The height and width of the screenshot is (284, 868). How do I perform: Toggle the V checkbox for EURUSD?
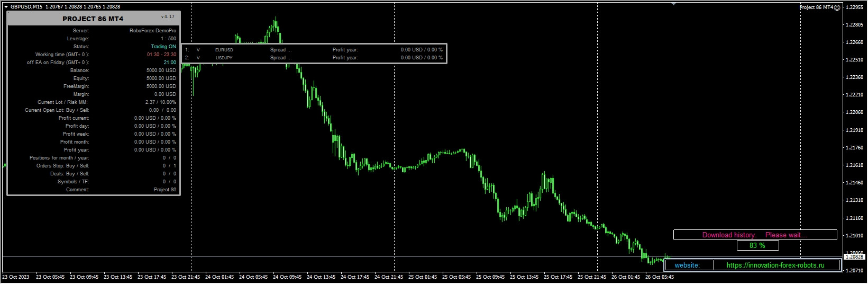[198, 50]
